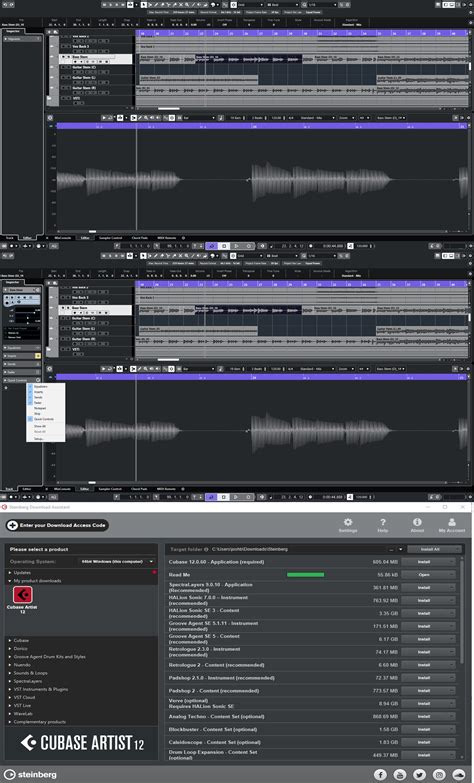Expand the Updates section
This screenshot has height=783, width=474.
coord(9,572)
